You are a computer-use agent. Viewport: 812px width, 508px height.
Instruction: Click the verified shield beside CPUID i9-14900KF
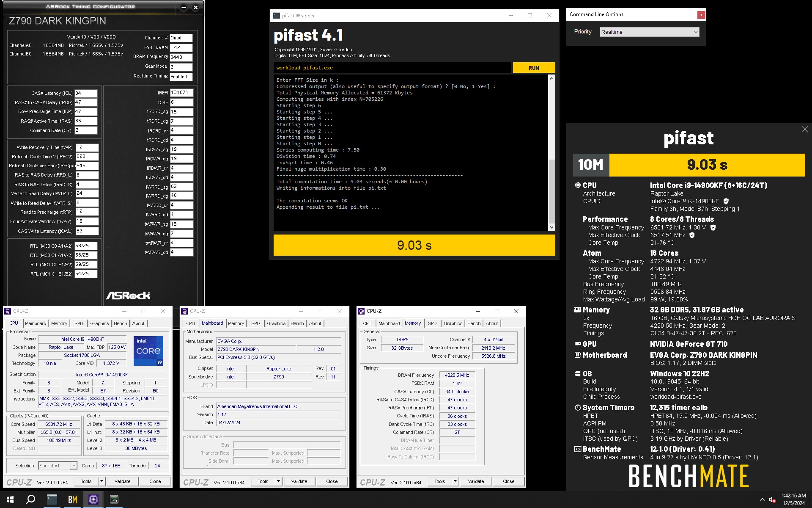[726, 201]
